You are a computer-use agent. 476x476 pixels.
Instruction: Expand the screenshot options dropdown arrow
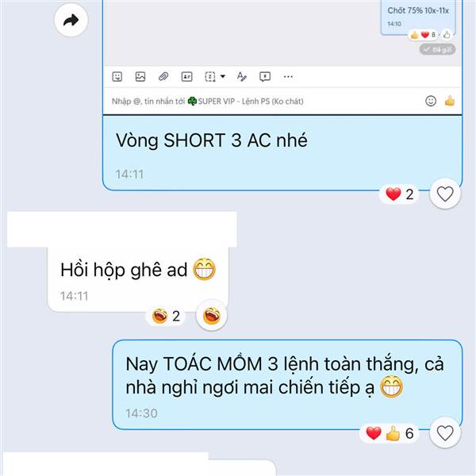click(x=223, y=76)
